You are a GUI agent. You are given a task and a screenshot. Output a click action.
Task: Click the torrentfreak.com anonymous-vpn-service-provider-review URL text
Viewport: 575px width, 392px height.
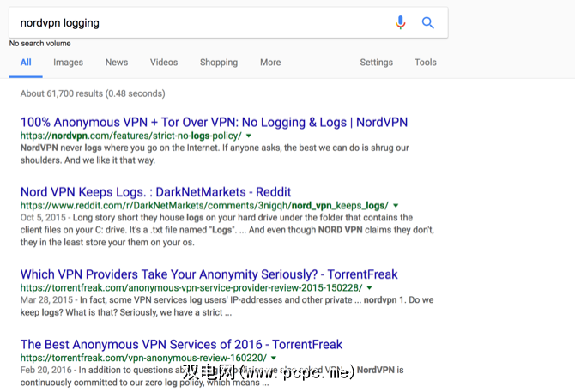point(191,288)
